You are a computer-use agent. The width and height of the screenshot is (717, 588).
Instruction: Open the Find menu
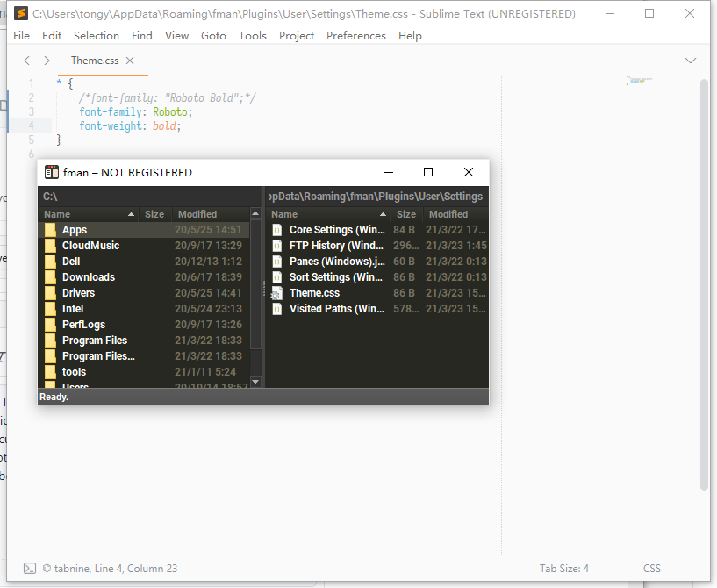point(142,36)
